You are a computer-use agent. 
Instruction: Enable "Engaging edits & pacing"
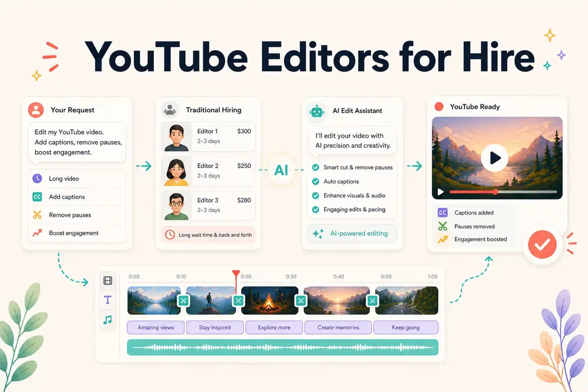coord(315,209)
